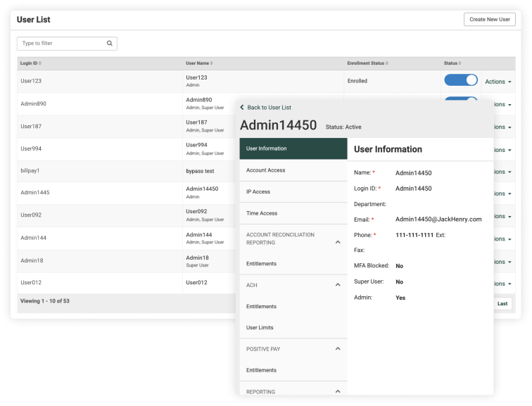
Task: Select the User Information tab
Action: point(293,148)
